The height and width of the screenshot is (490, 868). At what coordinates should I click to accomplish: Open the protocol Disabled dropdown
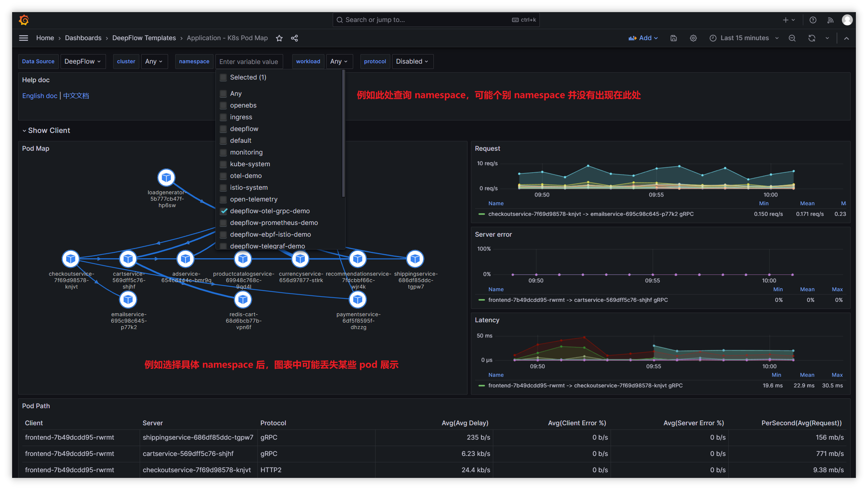412,61
